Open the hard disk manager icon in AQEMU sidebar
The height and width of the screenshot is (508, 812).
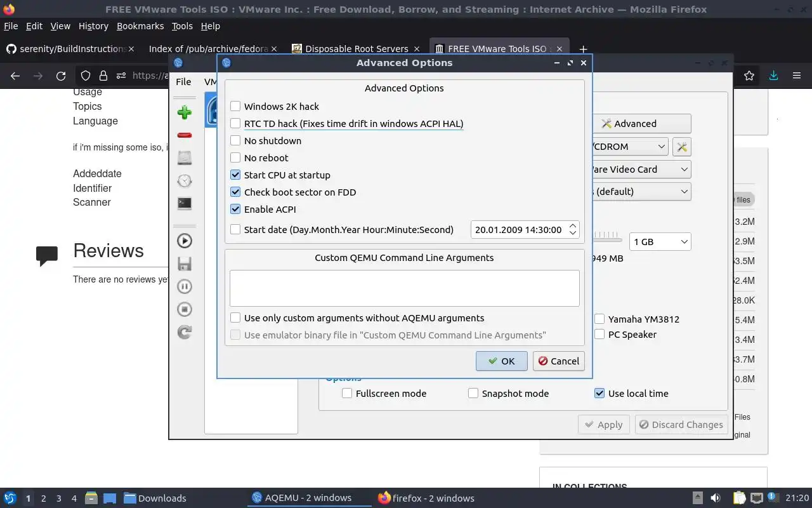pos(185,157)
